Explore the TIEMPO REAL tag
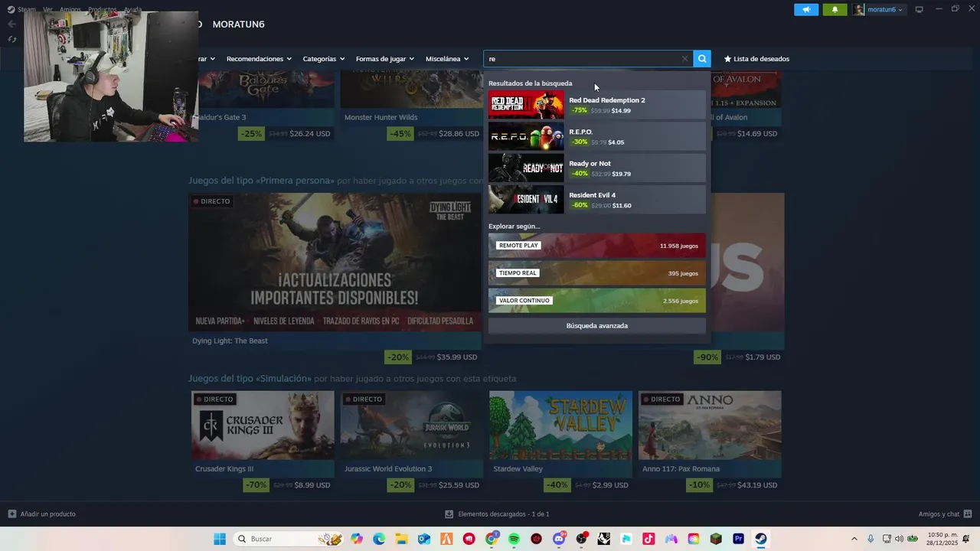 pos(597,273)
